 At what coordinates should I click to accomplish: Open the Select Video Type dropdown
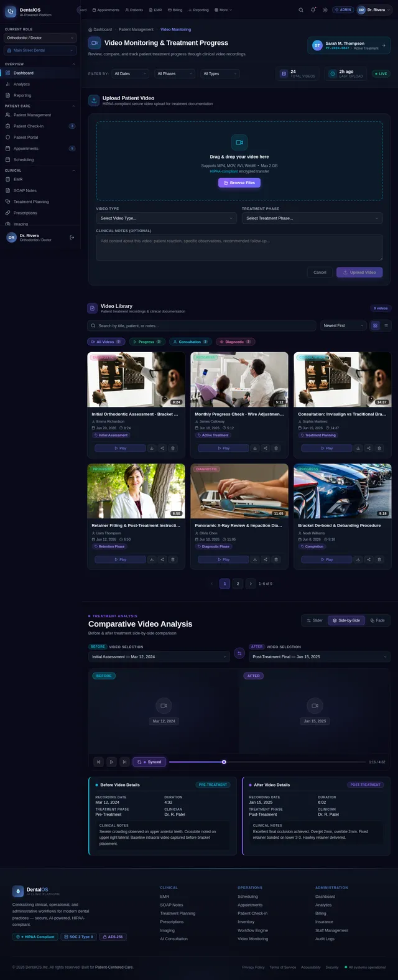click(x=167, y=218)
